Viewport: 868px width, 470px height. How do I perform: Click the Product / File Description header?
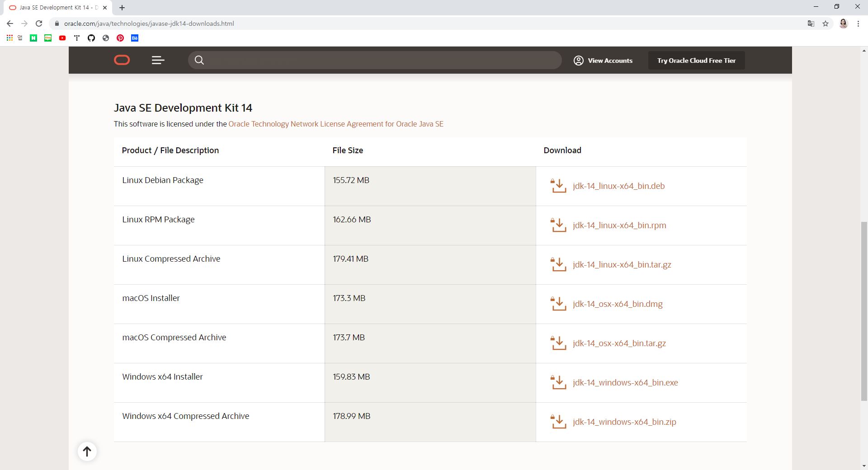170,150
